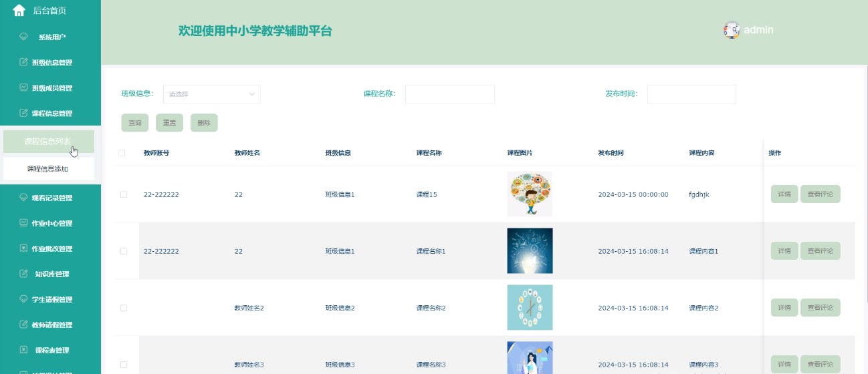Image resolution: width=868 pixels, height=374 pixels.
Task: Click the 欢迎使用中小学教学辅助平台 title
Action: pos(255,31)
